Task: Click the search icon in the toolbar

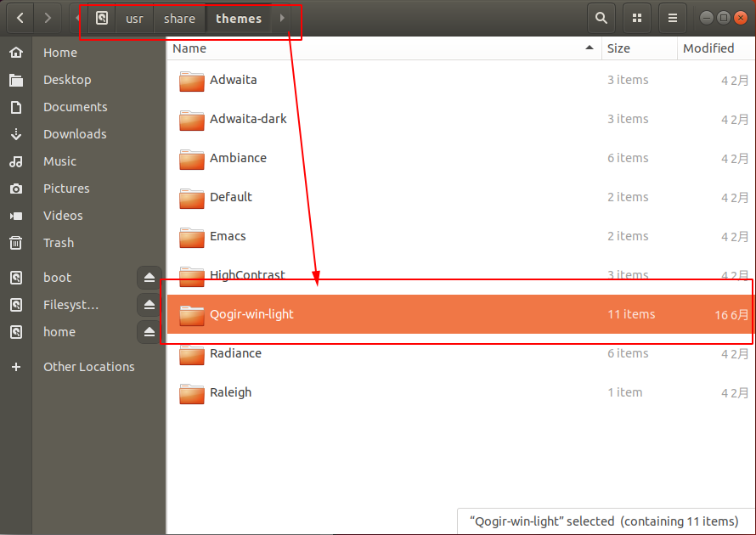Action: [x=601, y=17]
